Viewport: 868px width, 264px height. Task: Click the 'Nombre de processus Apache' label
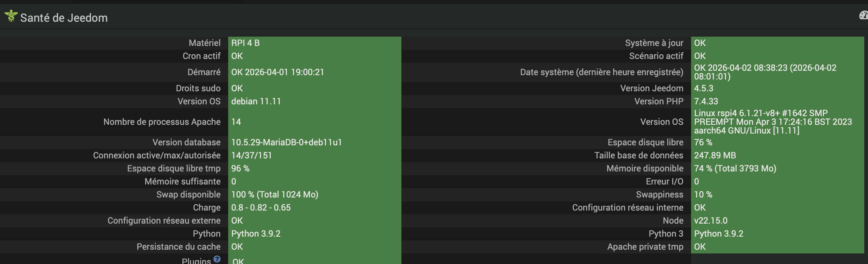coord(162,122)
